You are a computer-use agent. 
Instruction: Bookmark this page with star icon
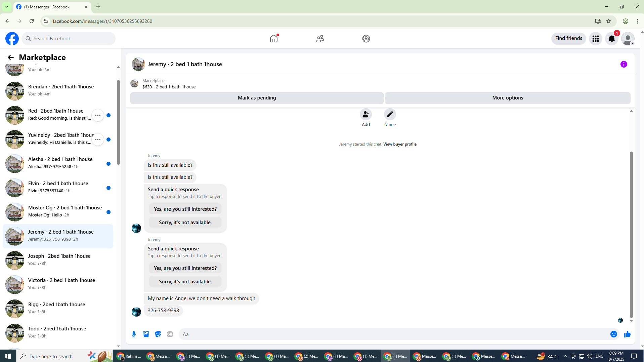point(609,21)
